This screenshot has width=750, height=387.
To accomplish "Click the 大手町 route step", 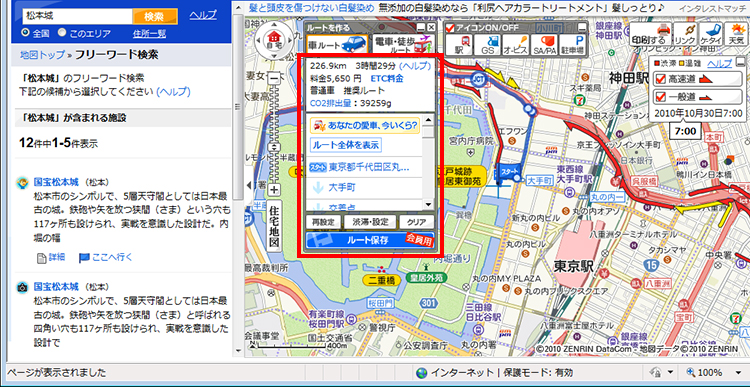I will pyautogui.click(x=342, y=188).
